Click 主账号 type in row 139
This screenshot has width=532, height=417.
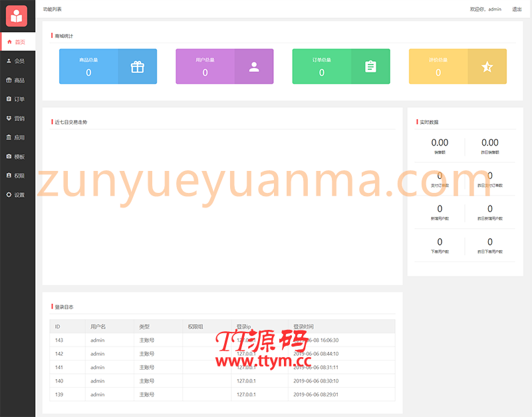(x=146, y=394)
